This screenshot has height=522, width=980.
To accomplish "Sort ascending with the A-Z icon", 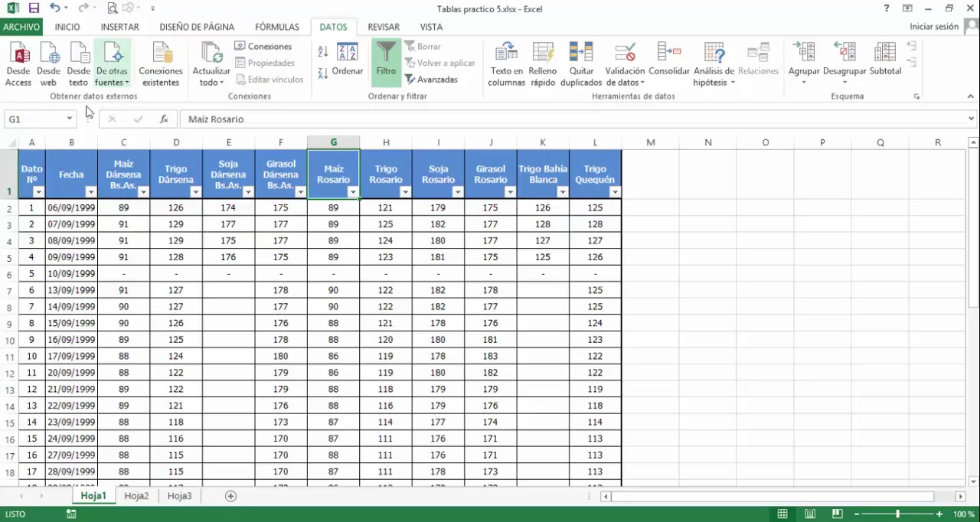I will tap(322, 51).
